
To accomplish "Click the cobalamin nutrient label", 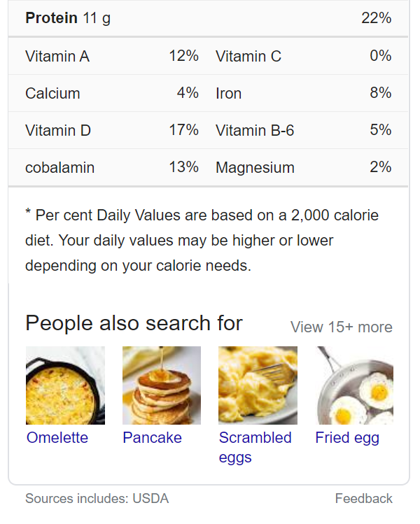I will click(x=59, y=168).
